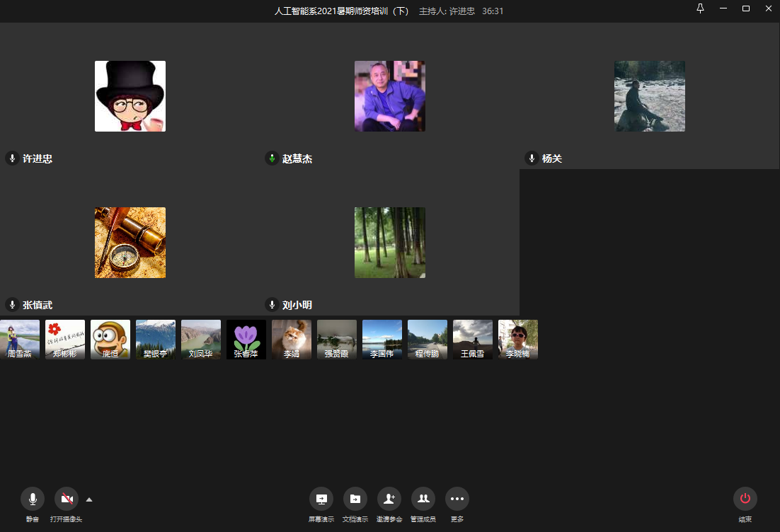Click the 邀请参会 invite icon
780x532 pixels.
[389, 499]
